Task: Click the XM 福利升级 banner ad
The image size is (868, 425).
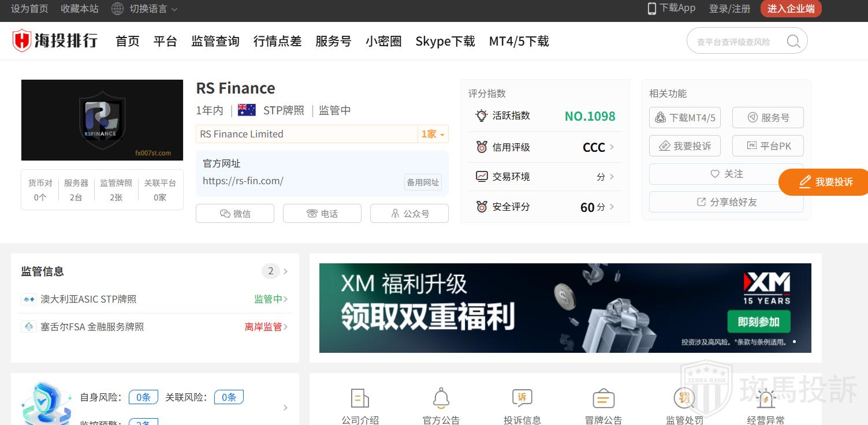Action: click(x=565, y=308)
